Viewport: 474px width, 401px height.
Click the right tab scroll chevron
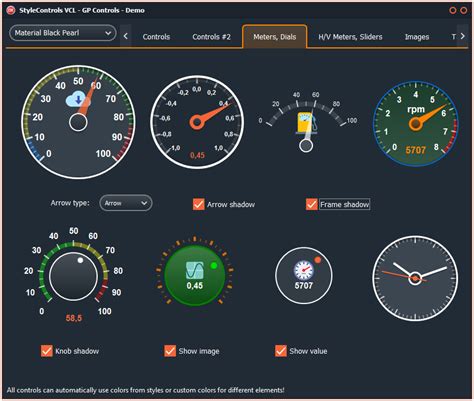(463, 36)
